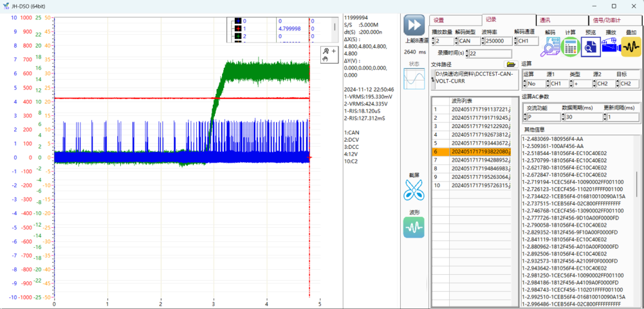Click the 播放 camera playback icon
Image resolution: width=644 pixels, height=309 pixels.
(x=611, y=47)
